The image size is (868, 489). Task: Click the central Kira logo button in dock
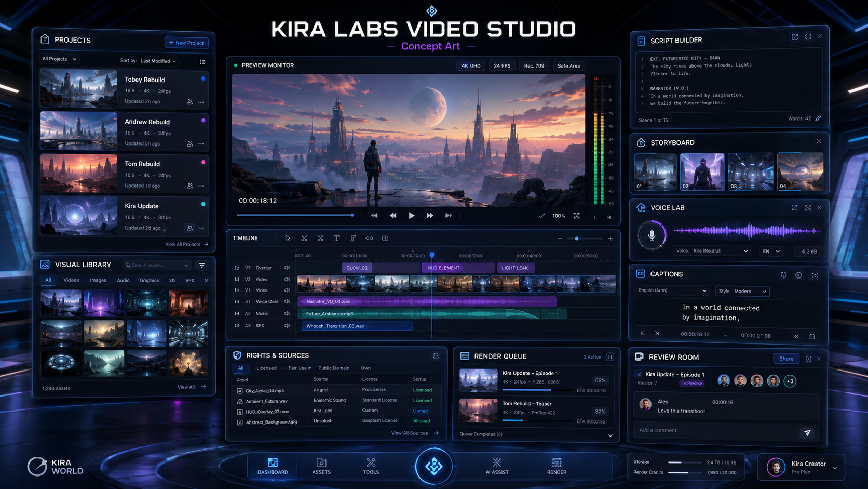[x=433, y=466]
